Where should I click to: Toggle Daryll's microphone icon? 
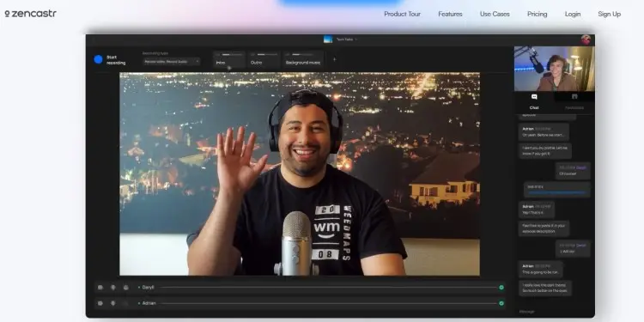(113, 288)
